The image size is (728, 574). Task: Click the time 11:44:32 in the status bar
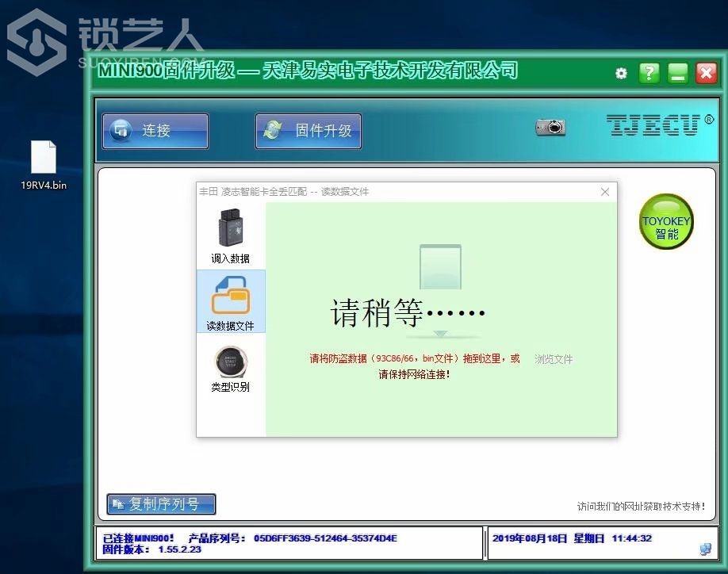[x=632, y=538]
